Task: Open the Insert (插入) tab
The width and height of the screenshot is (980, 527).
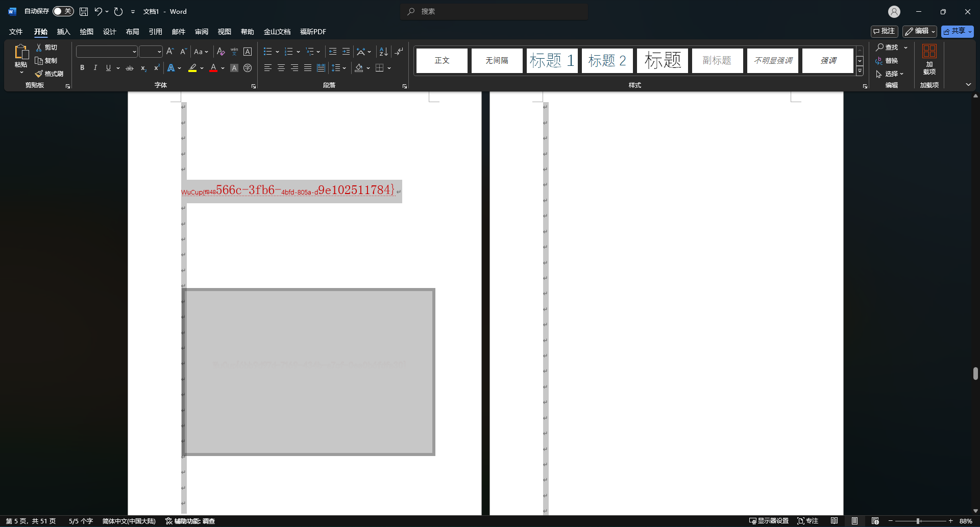Action: (x=63, y=32)
